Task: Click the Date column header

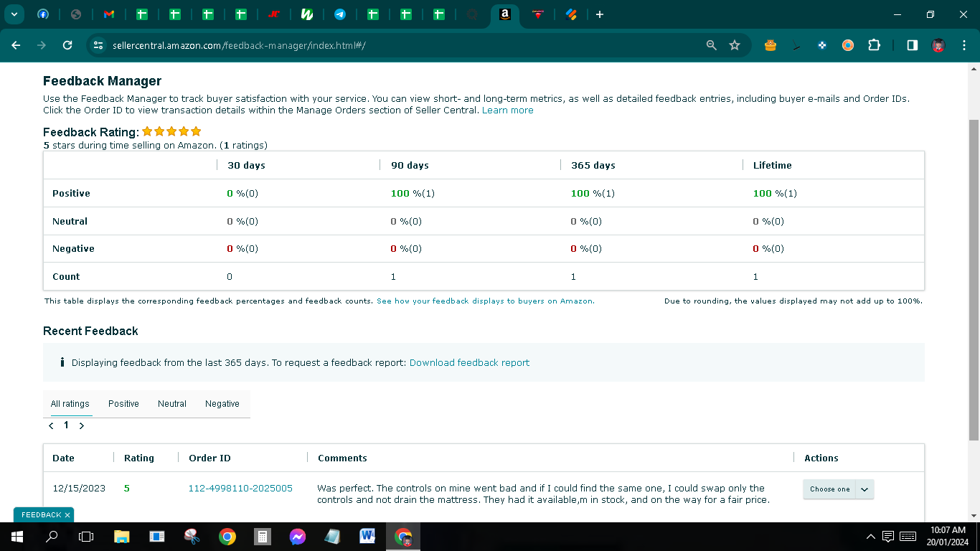Action: point(63,458)
